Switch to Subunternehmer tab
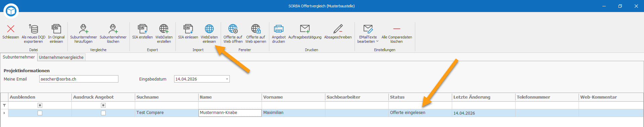This screenshot has height=127, width=644. 19,57
